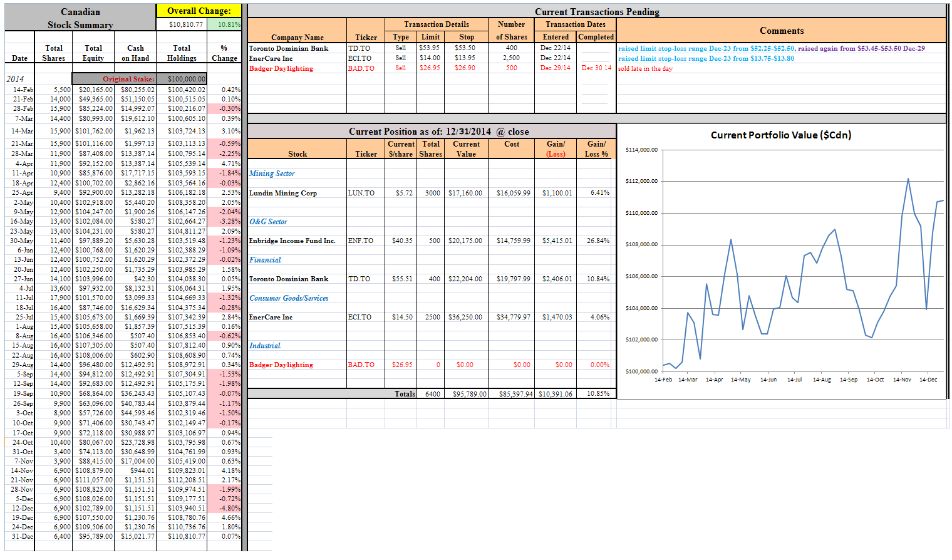Click the $36,250.00 current value cell
Viewport: 952px width, 560px height.
click(x=465, y=317)
